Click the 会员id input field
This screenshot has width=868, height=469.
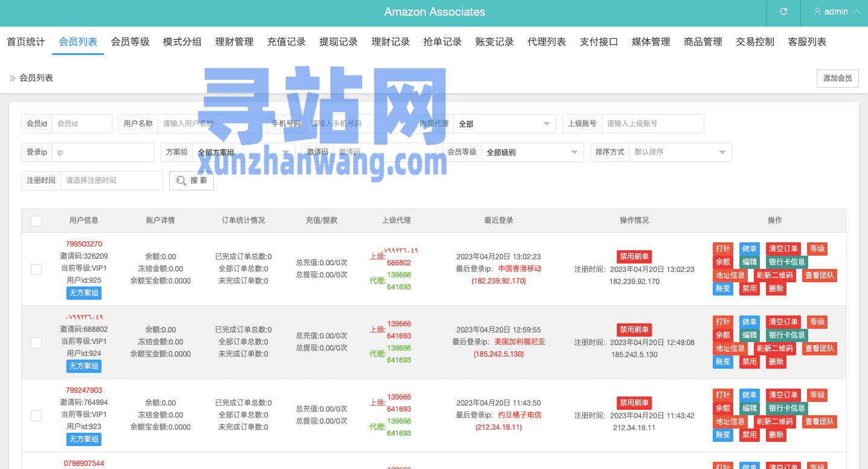click(x=82, y=124)
